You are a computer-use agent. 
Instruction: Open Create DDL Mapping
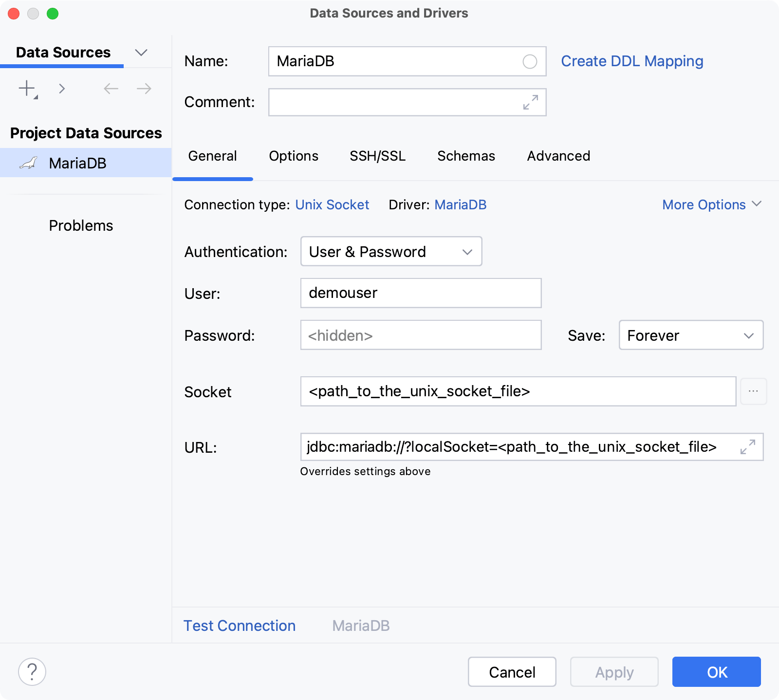point(631,61)
